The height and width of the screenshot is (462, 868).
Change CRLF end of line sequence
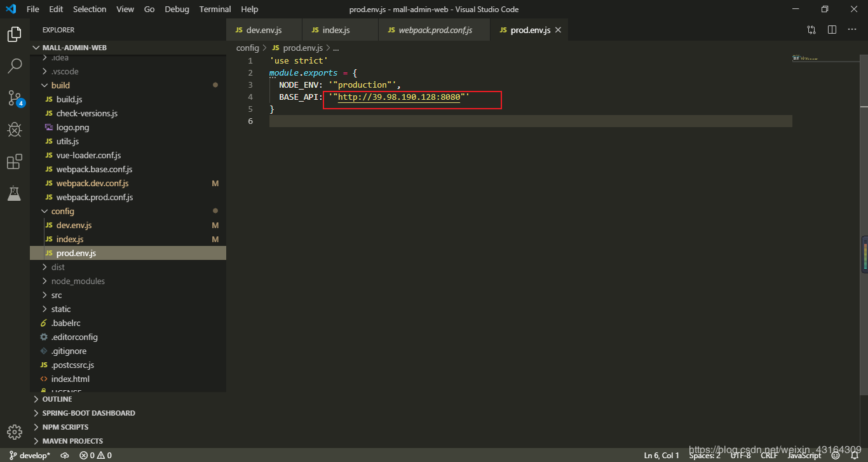pyautogui.click(x=769, y=455)
